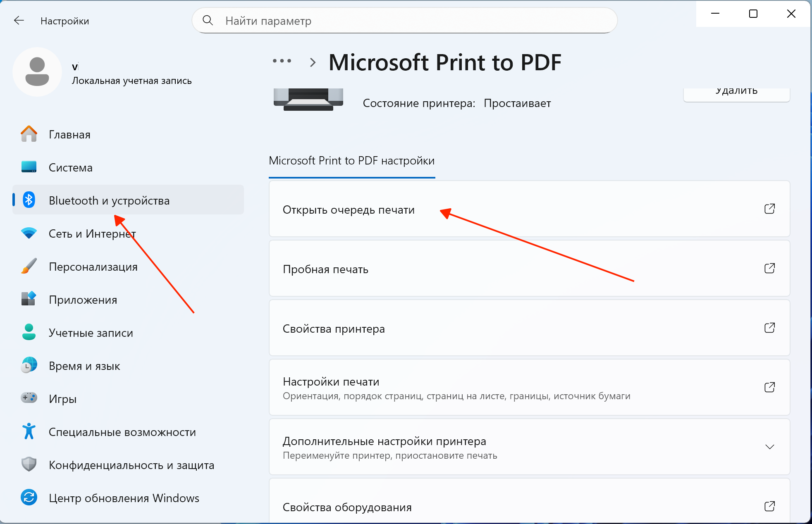Go to Приложения settings
Screen dimensions: 812x524
tap(128, 300)
